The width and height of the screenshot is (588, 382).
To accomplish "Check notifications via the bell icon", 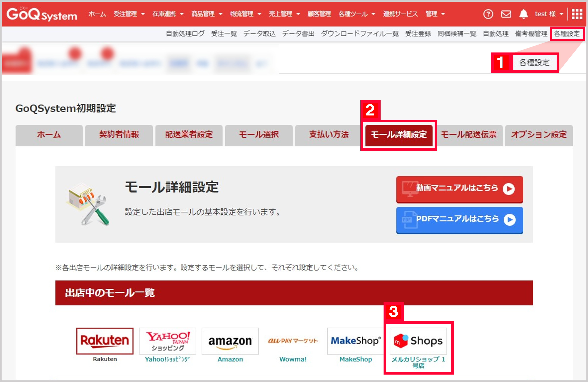I will coord(524,14).
